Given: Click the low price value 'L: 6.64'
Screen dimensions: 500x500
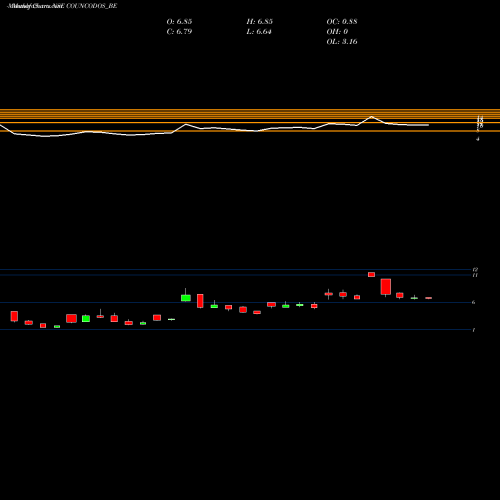Looking at the screenshot, I should pyautogui.click(x=259, y=32).
